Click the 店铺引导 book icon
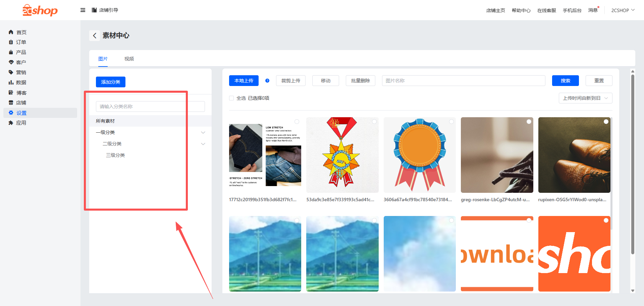Screen dimensions: 644x306 [94, 10]
